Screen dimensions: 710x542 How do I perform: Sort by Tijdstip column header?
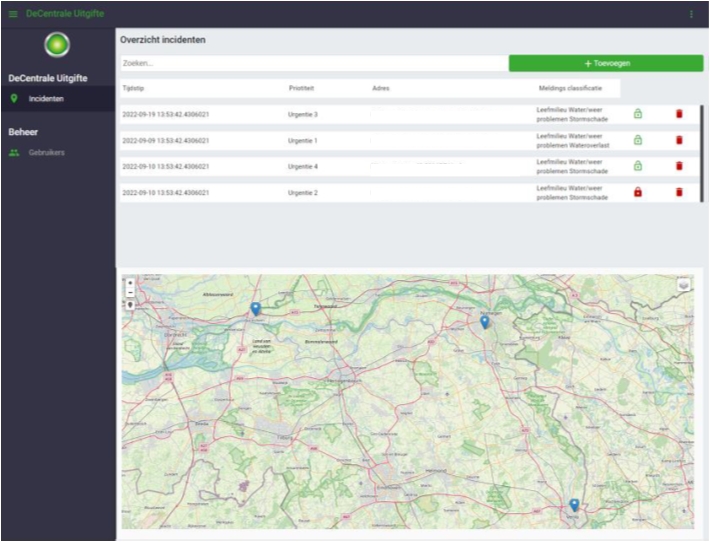[x=133, y=88]
